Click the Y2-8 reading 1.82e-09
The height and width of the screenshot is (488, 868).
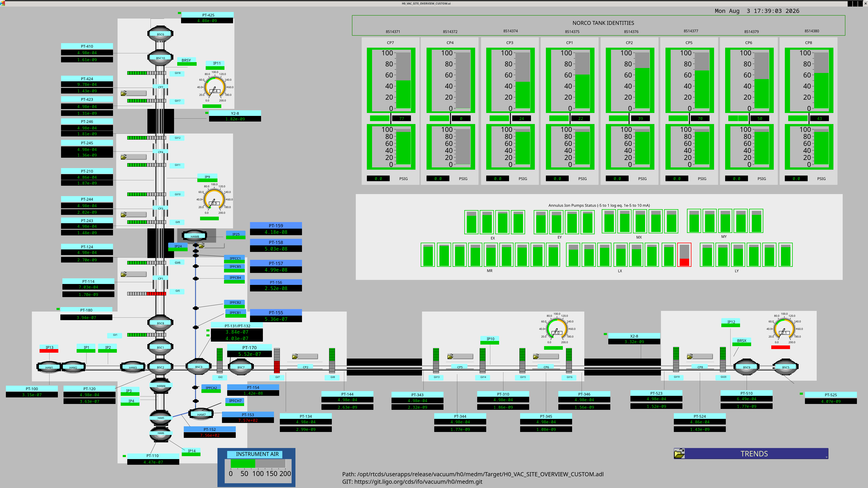235,119
